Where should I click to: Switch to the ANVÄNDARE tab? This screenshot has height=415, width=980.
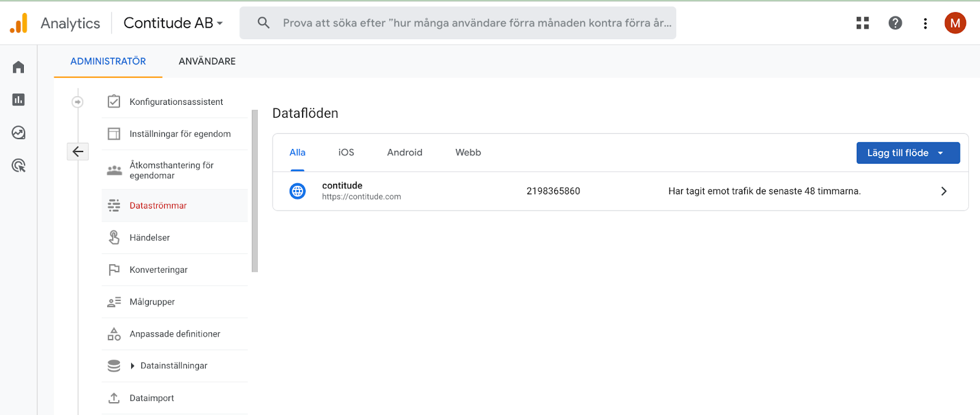[207, 61]
